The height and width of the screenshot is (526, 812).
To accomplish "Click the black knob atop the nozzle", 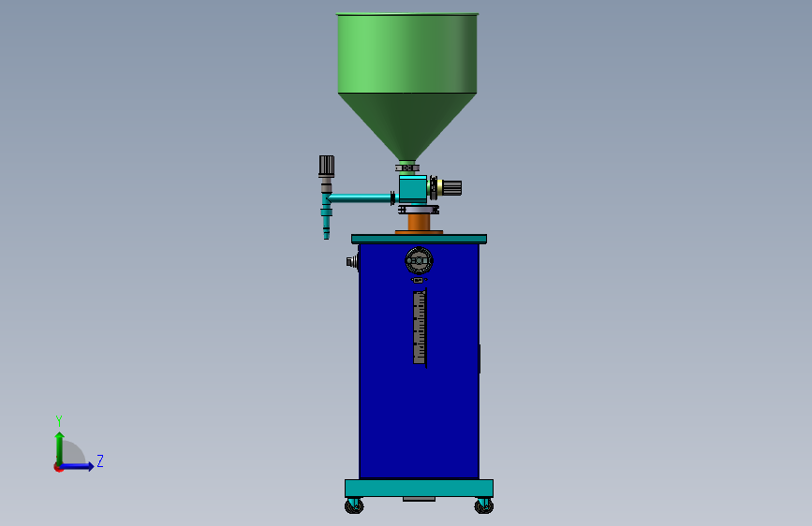I will pos(327,166).
